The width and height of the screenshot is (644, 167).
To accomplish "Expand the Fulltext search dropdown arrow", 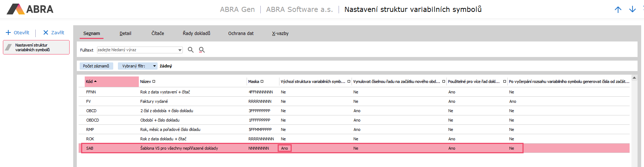I will click(180, 50).
